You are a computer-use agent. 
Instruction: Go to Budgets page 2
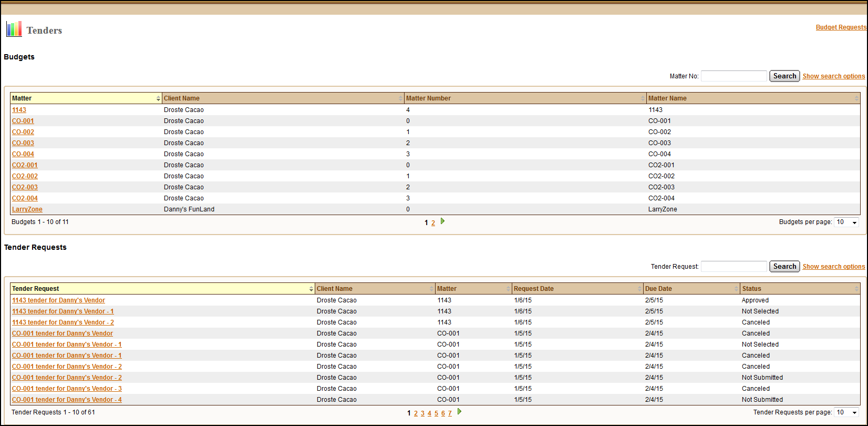click(x=433, y=223)
